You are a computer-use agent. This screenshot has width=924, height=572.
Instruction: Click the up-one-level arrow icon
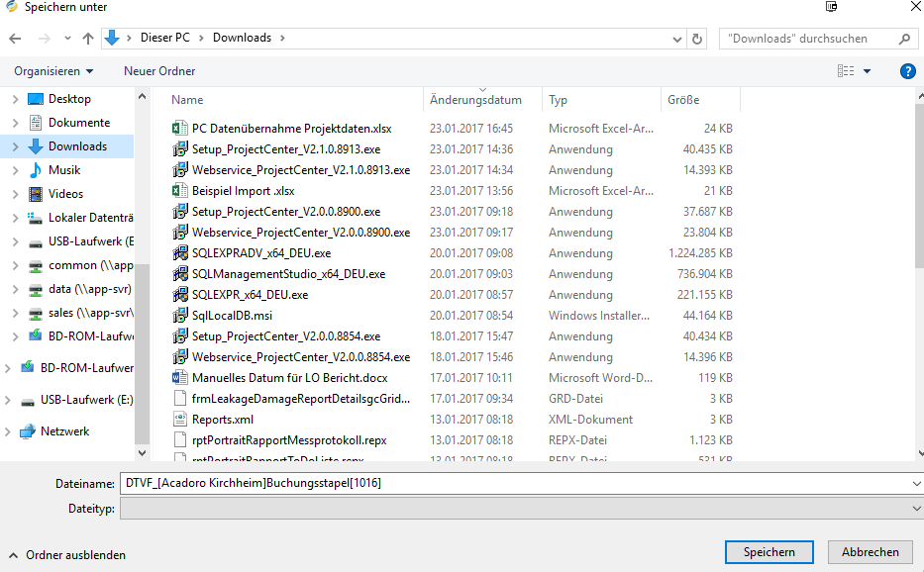point(88,39)
